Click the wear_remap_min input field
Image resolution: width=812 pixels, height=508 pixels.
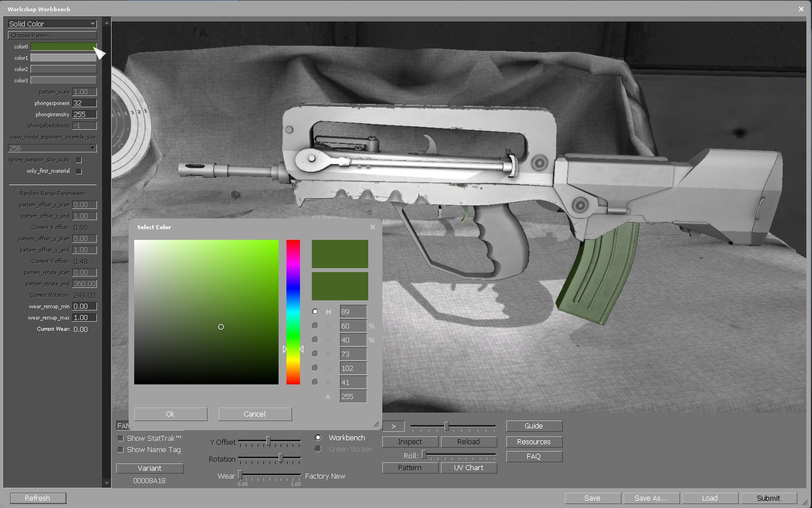tap(85, 306)
